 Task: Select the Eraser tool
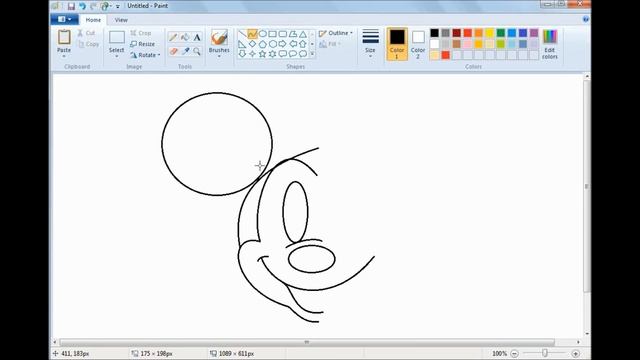[173, 51]
